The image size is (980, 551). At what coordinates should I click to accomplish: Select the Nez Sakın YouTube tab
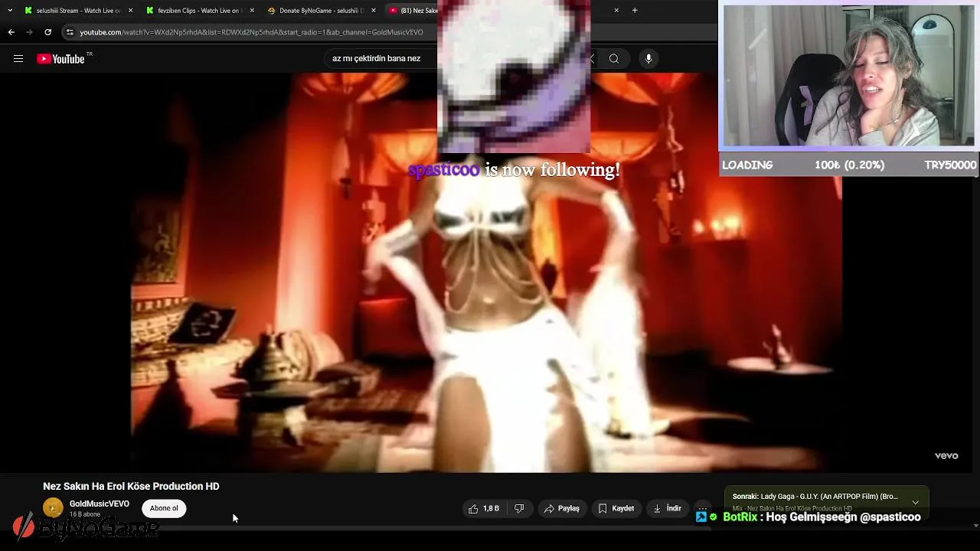413,11
